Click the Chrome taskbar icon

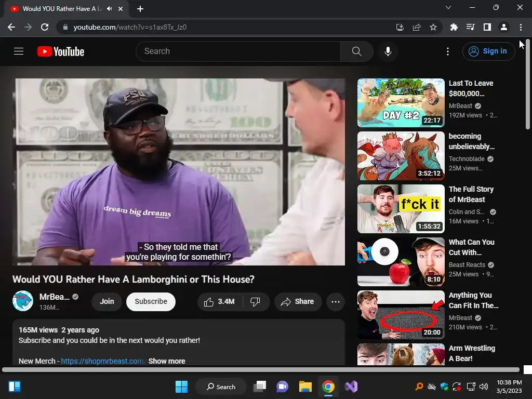tap(328, 387)
